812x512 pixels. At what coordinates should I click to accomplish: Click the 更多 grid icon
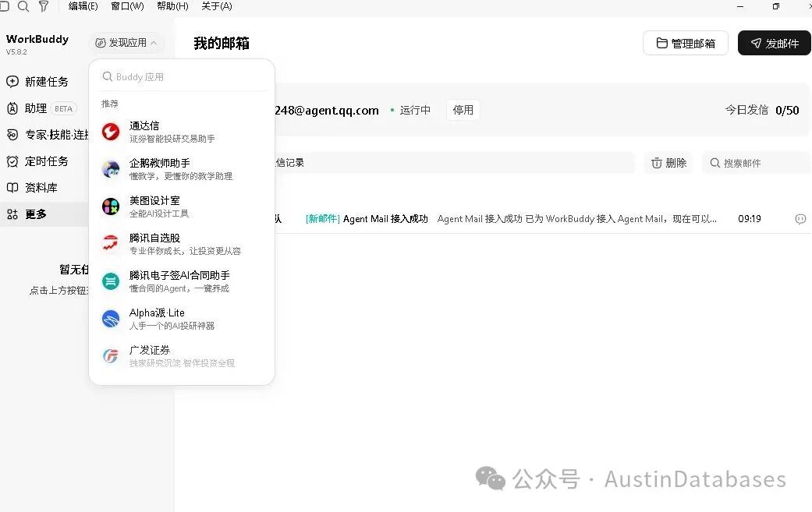click(12, 214)
